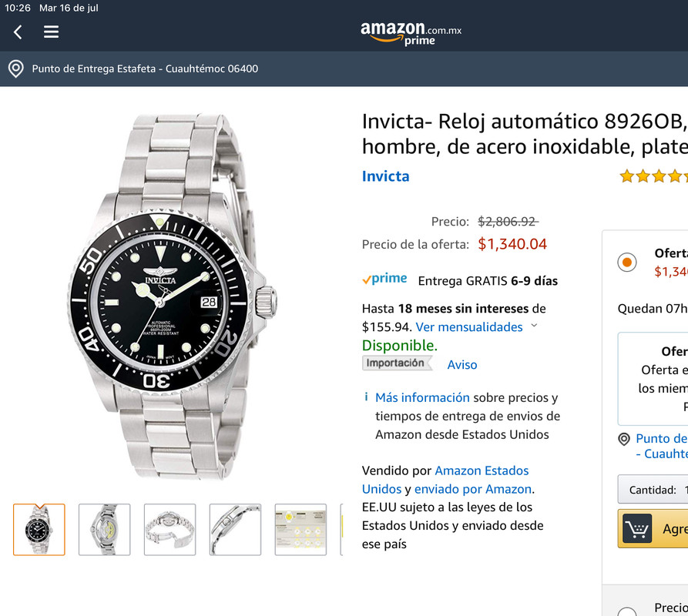
Task: Select the lower Precio radio button
Action: (x=627, y=611)
